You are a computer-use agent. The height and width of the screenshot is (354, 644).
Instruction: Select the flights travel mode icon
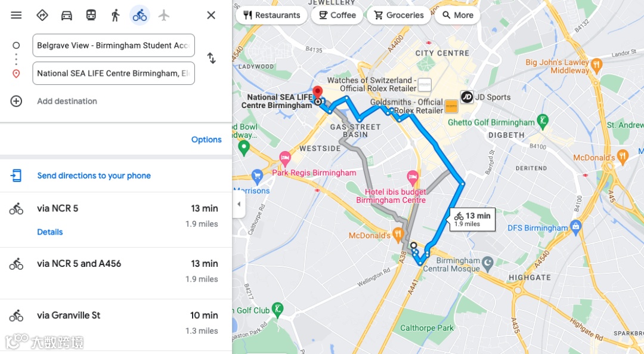pyautogui.click(x=164, y=15)
